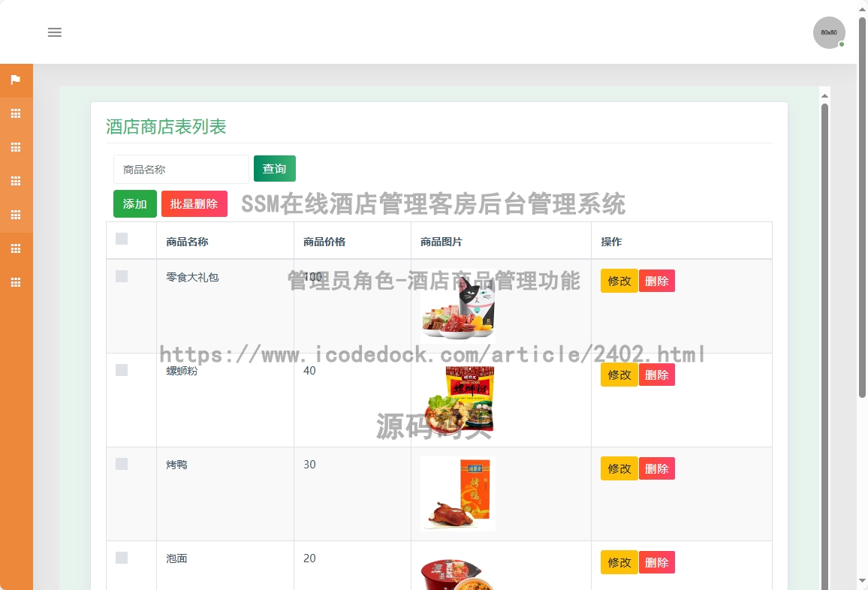Select the fourth grid icon in sidebar

pos(16,215)
